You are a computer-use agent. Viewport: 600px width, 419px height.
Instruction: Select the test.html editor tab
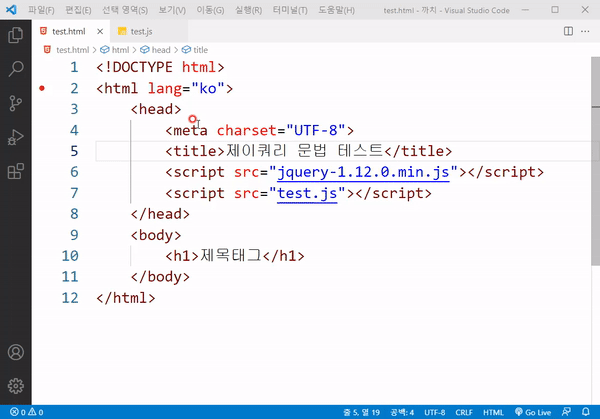[x=68, y=31]
